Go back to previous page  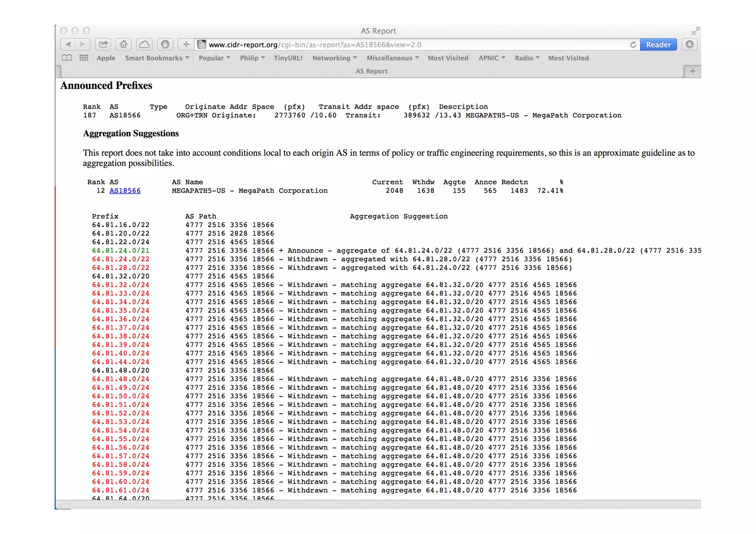click(68, 45)
